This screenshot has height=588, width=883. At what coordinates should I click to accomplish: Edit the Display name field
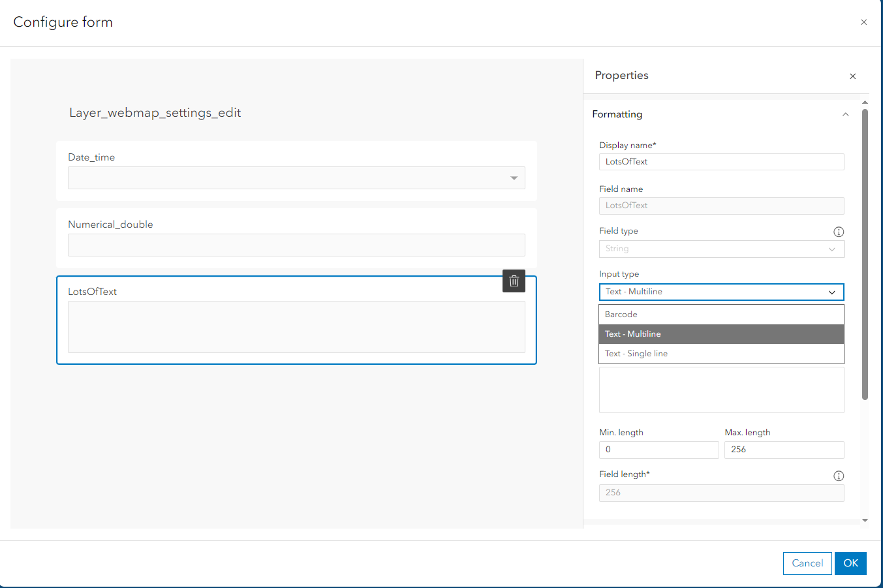[x=721, y=161]
